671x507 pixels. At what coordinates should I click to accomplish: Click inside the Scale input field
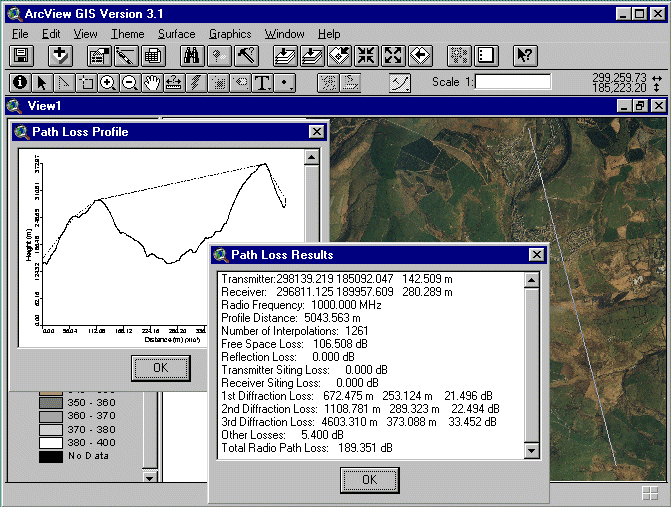513,82
